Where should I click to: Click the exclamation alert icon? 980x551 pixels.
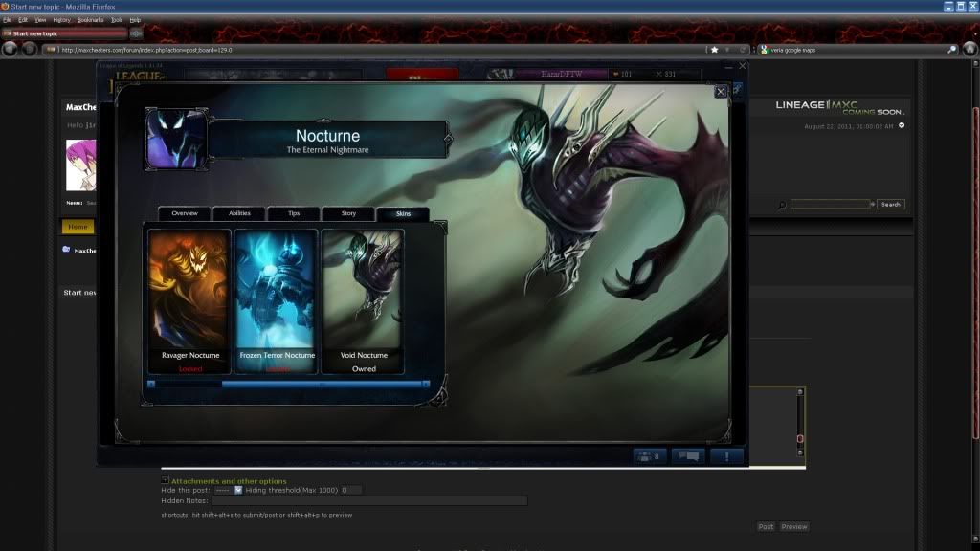(x=726, y=457)
